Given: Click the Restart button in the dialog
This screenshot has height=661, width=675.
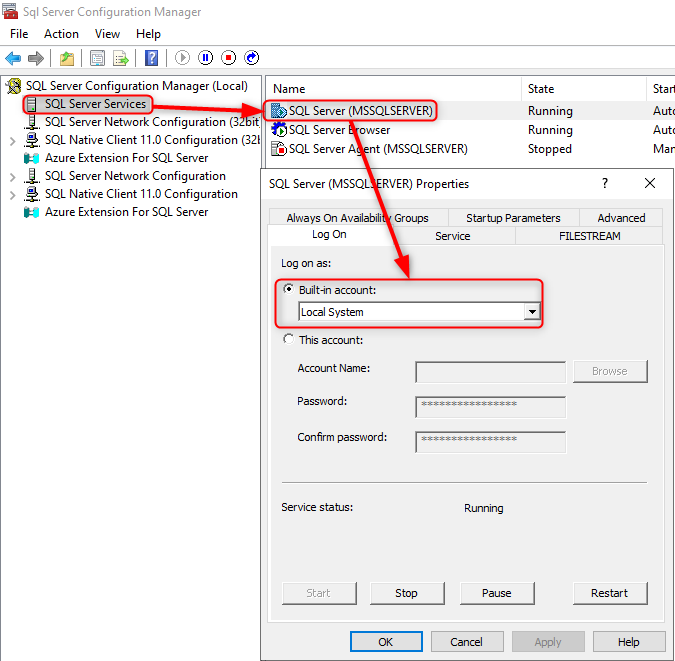Looking at the screenshot, I should tap(610, 593).
